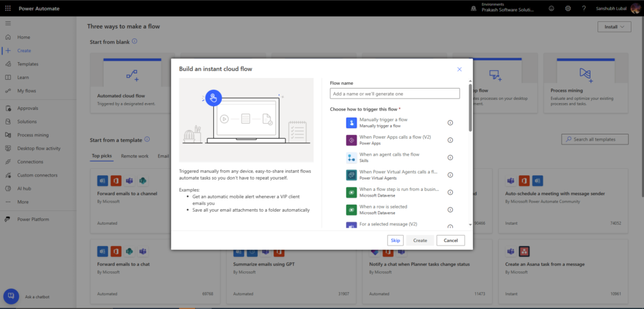This screenshot has width=644, height=309.
Task: Click the Desktop flow activity sidebar icon
Action: click(x=8, y=148)
